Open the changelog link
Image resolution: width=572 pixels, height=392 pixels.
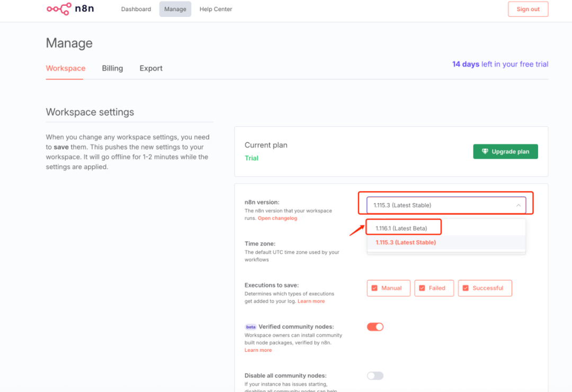[278, 218]
